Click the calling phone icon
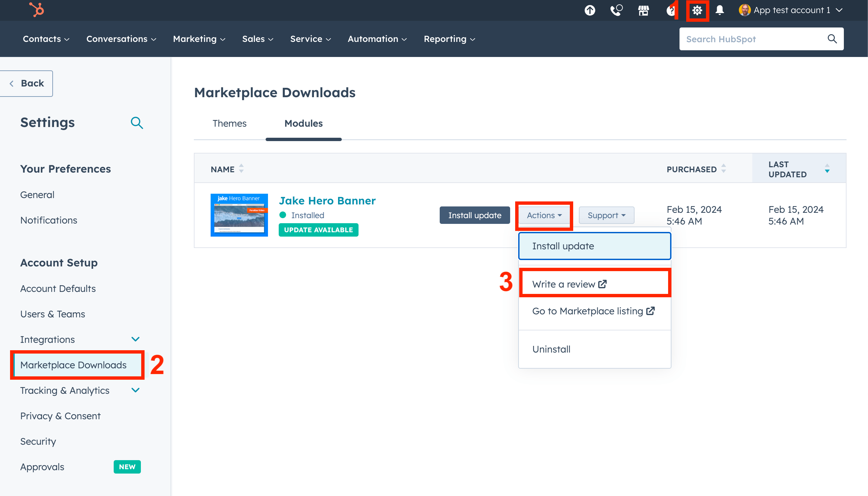Viewport: 868px width, 496px height. pos(616,11)
